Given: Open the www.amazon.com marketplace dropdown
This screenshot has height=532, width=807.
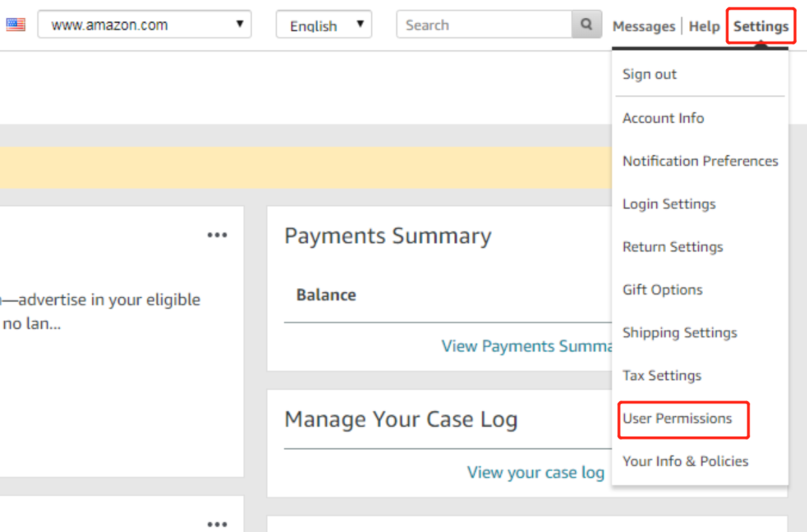Looking at the screenshot, I should 145,24.
